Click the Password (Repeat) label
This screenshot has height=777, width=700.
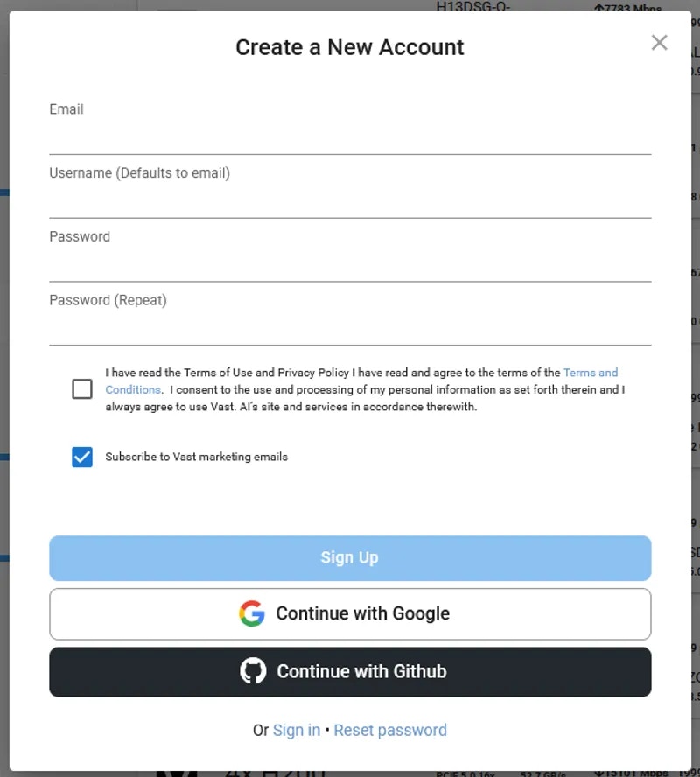click(108, 300)
